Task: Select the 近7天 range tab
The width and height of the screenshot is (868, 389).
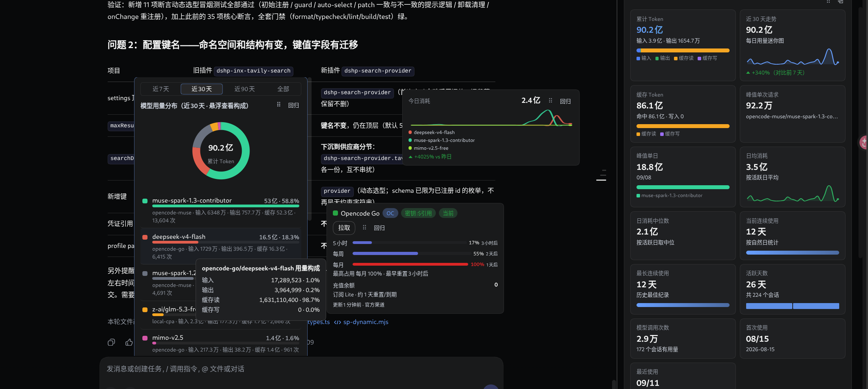Action: (161, 89)
